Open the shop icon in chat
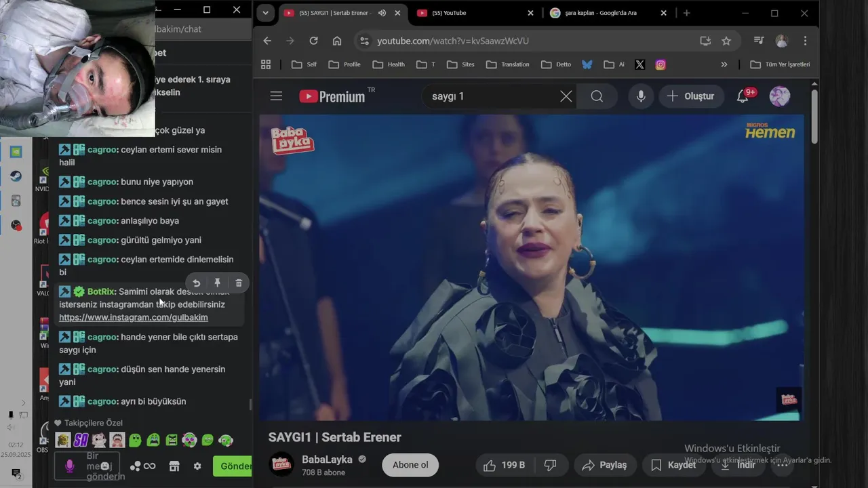Image resolution: width=868 pixels, height=488 pixels. click(x=174, y=466)
